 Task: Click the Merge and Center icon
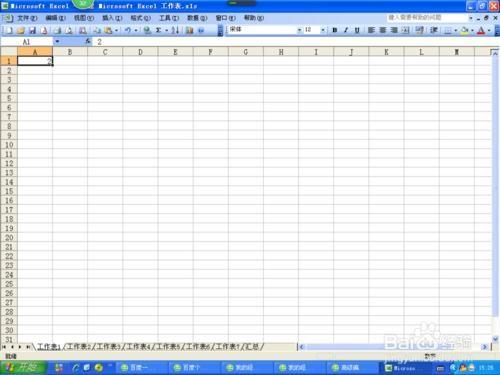coord(405,30)
